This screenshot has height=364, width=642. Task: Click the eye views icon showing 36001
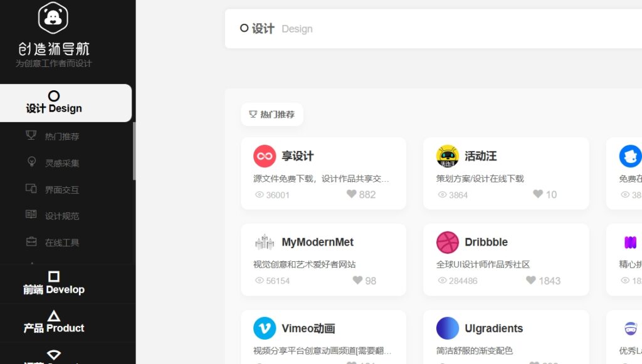(260, 195)
